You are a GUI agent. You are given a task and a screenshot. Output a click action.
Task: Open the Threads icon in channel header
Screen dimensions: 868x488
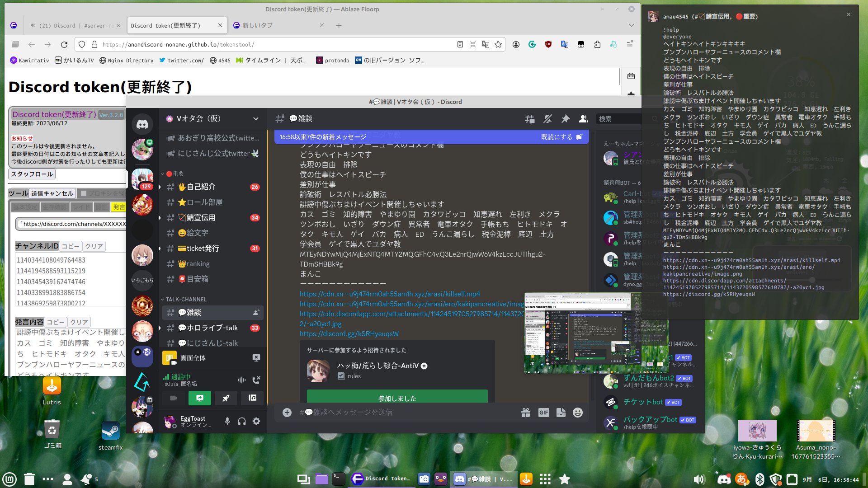[x=529, y=119]
